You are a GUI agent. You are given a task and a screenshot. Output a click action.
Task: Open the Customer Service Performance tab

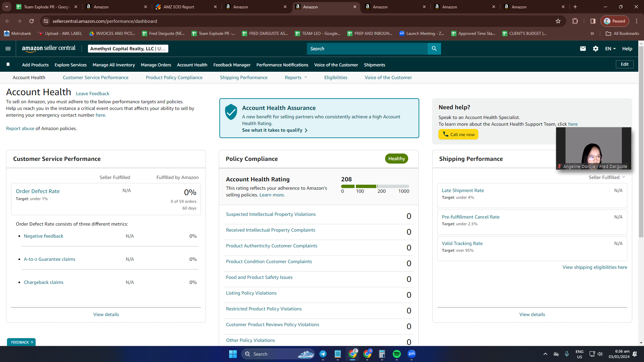pos(96,77)
